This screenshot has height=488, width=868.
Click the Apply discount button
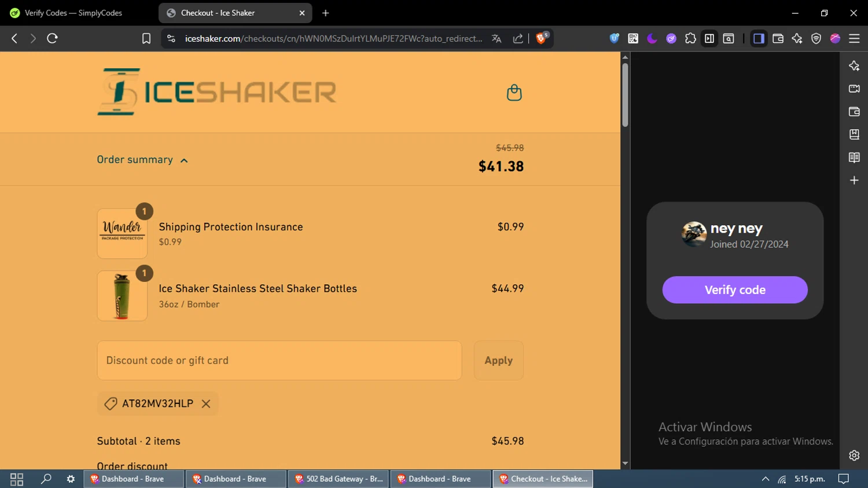(x=499, y=360)
